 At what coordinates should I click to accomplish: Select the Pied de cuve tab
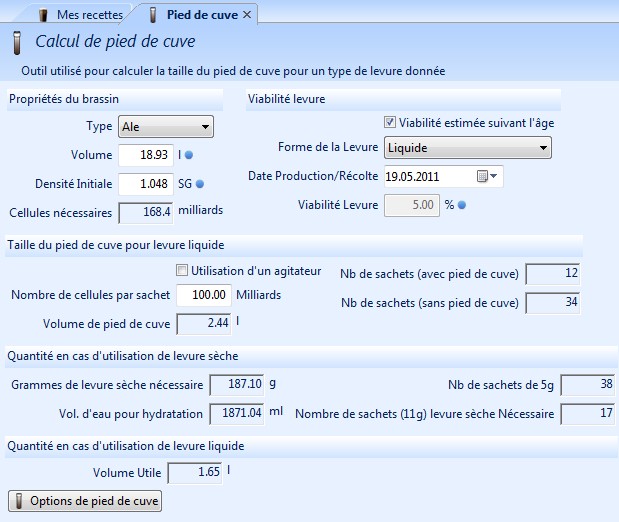(x=200, y=15)
